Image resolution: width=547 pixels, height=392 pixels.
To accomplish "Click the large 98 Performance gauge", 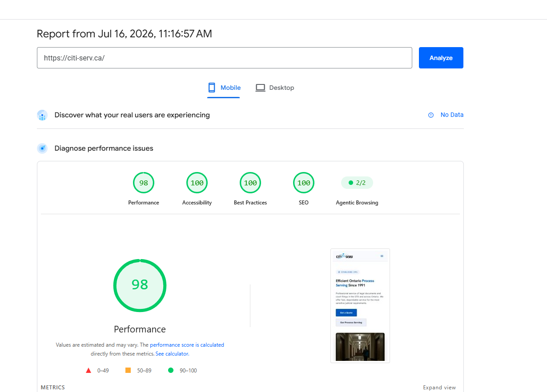I will coord(140,285).
